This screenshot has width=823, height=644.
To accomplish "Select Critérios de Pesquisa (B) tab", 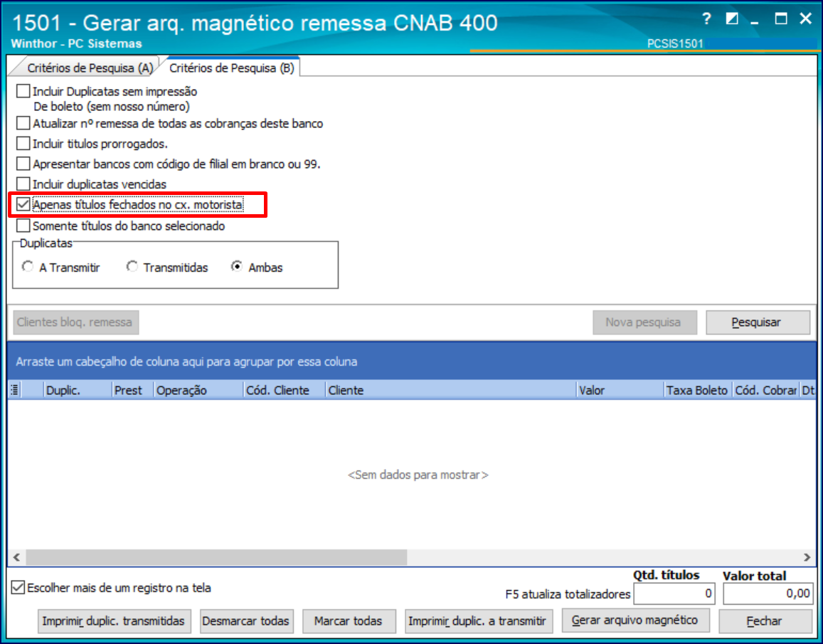I will 231,68.
